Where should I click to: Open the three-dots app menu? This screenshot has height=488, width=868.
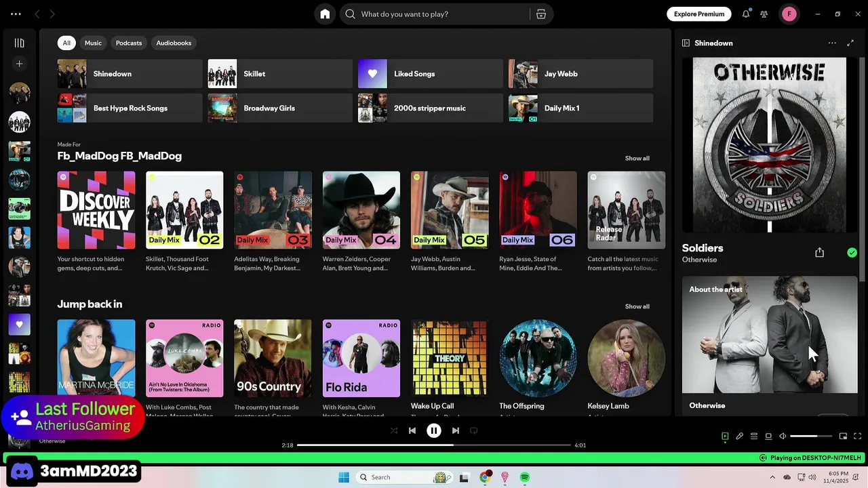(16, 14)
